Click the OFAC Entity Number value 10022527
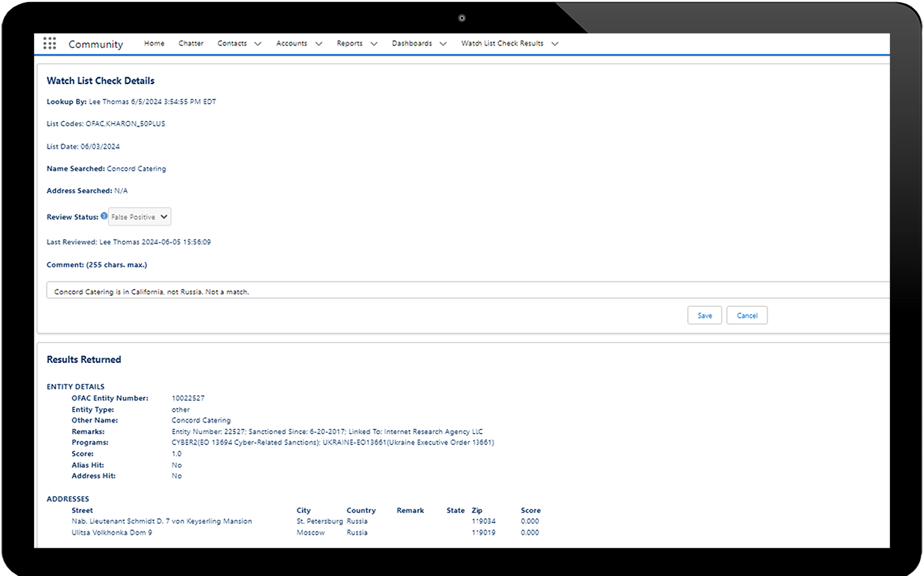The width and height of the screenshot is (924, 576). tap(189, 398)
